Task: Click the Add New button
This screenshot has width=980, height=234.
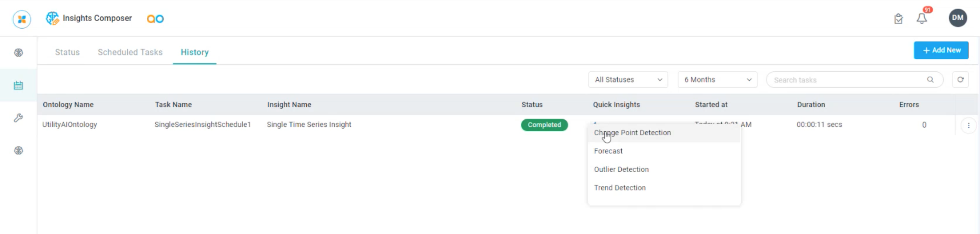Action: click(941, 50)
